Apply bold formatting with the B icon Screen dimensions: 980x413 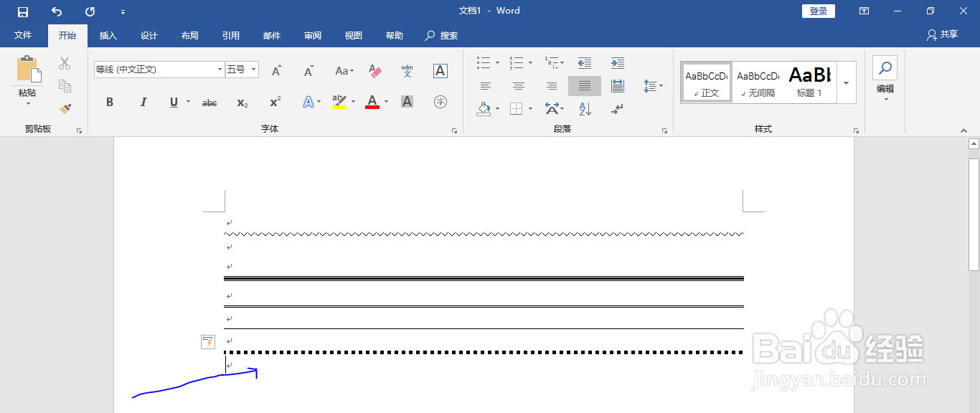[x=109, y=101]
